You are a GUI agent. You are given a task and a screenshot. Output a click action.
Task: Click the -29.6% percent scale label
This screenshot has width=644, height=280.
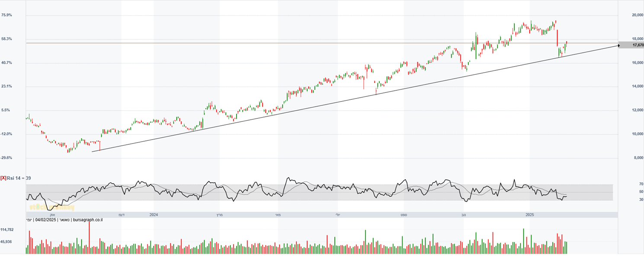click(x=6, y=158)
